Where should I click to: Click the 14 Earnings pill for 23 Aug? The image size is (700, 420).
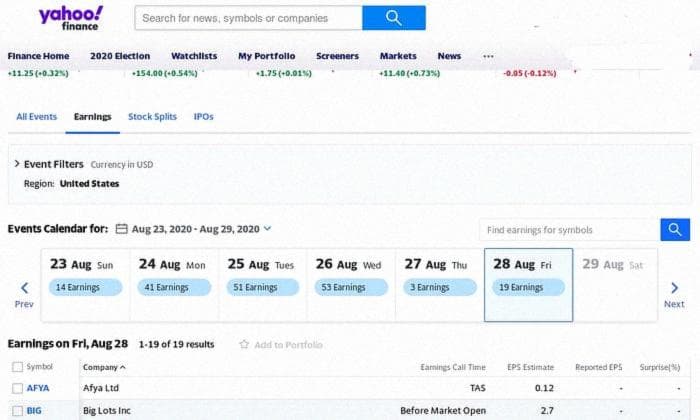point(85,287)
